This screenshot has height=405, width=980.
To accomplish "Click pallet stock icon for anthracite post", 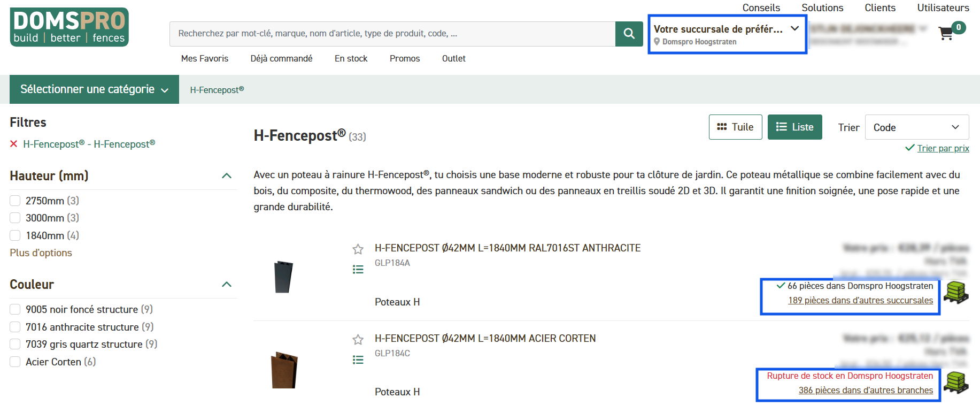I will pos(956,292).
